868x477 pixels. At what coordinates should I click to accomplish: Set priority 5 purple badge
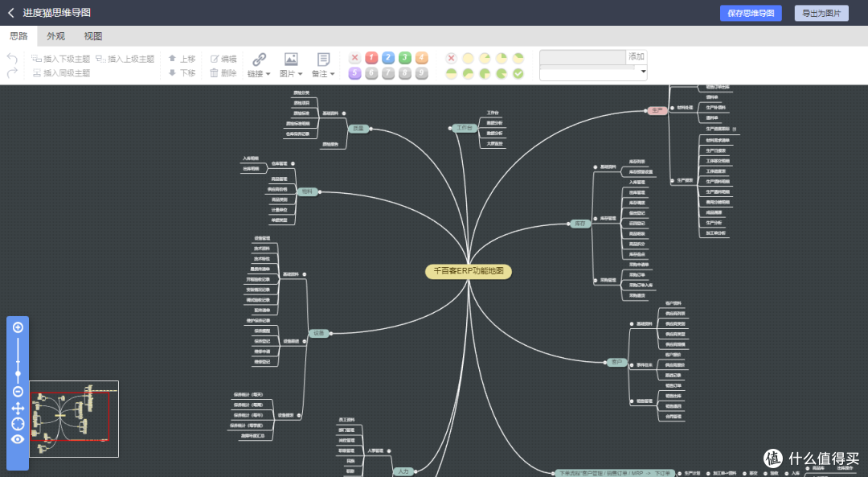click(355, 73)
